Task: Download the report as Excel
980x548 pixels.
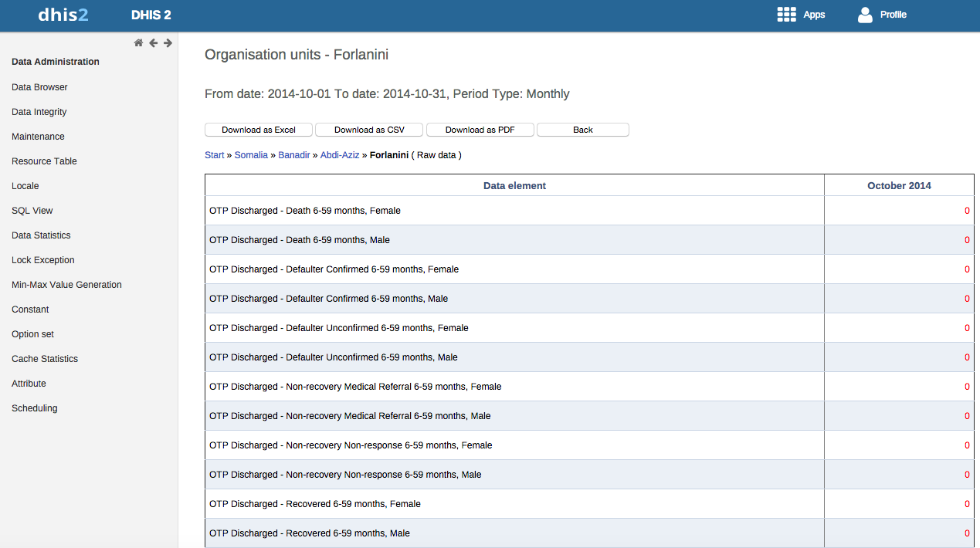Action: tap(259, 130)
